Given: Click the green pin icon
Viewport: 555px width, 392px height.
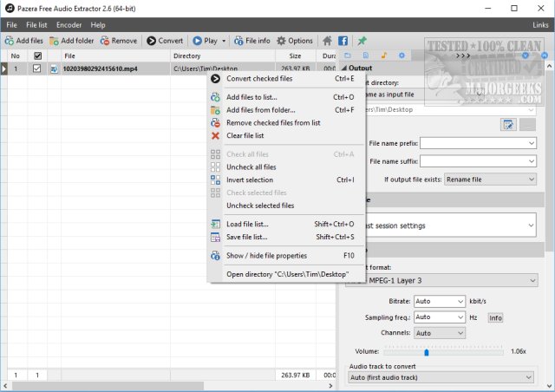Looking at the screenshot, I should tap(362, 41).
